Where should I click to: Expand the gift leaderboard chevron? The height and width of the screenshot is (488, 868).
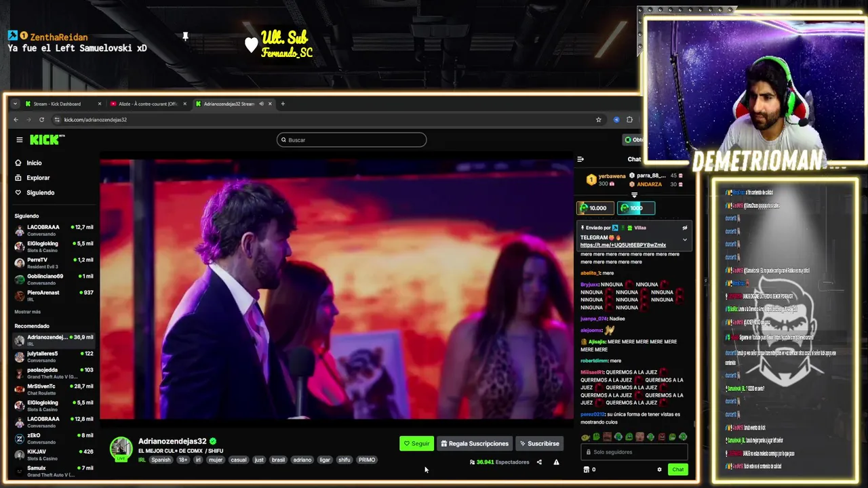click(x=635, y=195)
